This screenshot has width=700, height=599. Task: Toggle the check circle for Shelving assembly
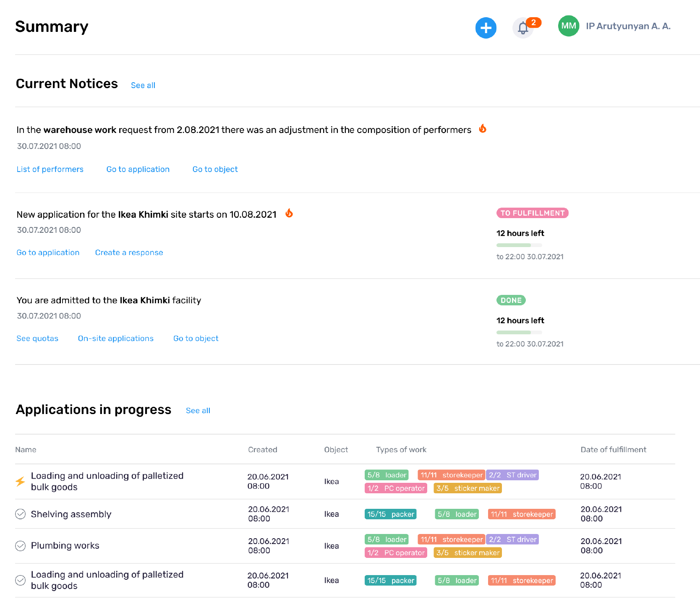[20, 514]
